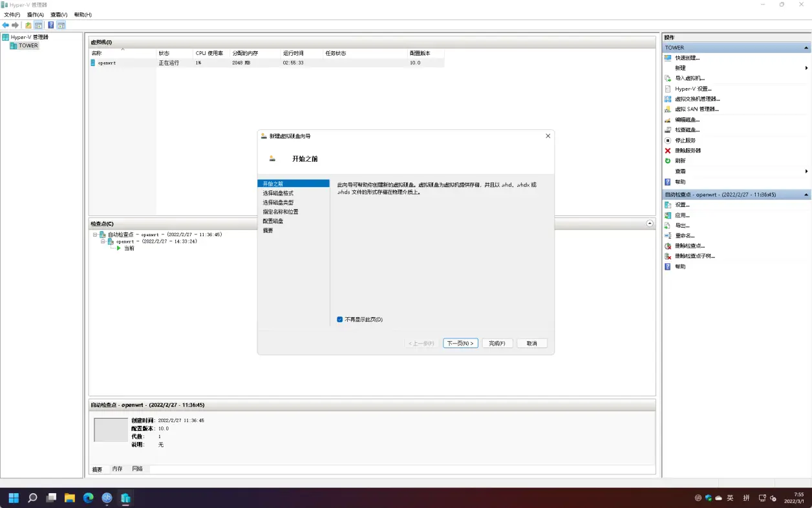Click the checkpoint thumbnail preview
The image size is (812, 508).
[111, 430]
